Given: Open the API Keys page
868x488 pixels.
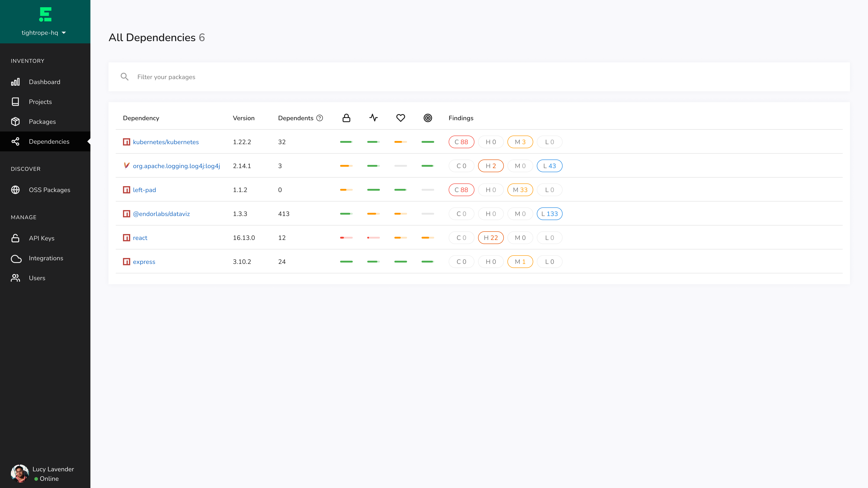Looking at the screenshot, I should 41,238.
